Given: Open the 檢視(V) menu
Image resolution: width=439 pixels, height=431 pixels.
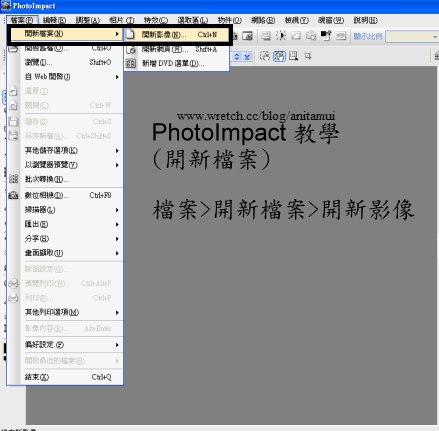Looking at the screenshot, I should (296, 20).
